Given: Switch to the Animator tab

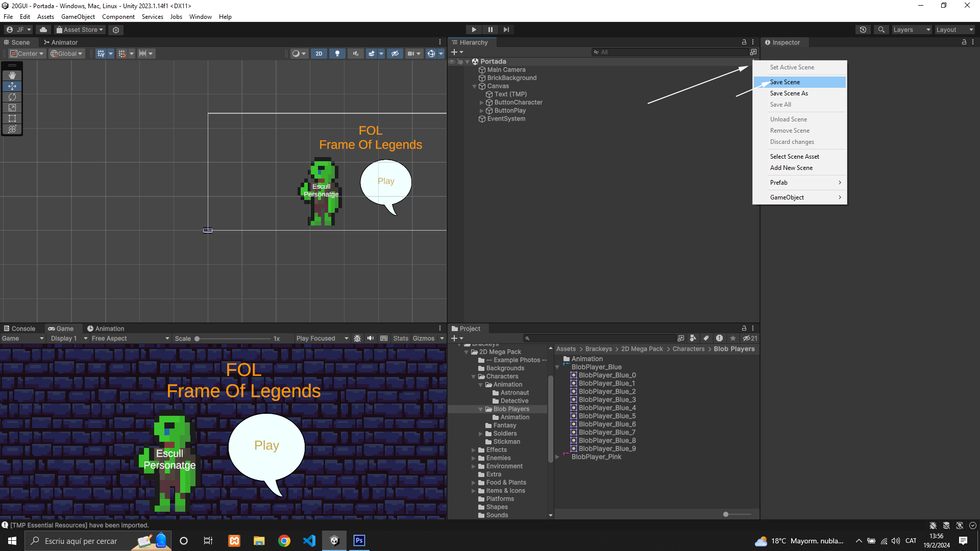Looking at the screenshot, I should 61,42.
